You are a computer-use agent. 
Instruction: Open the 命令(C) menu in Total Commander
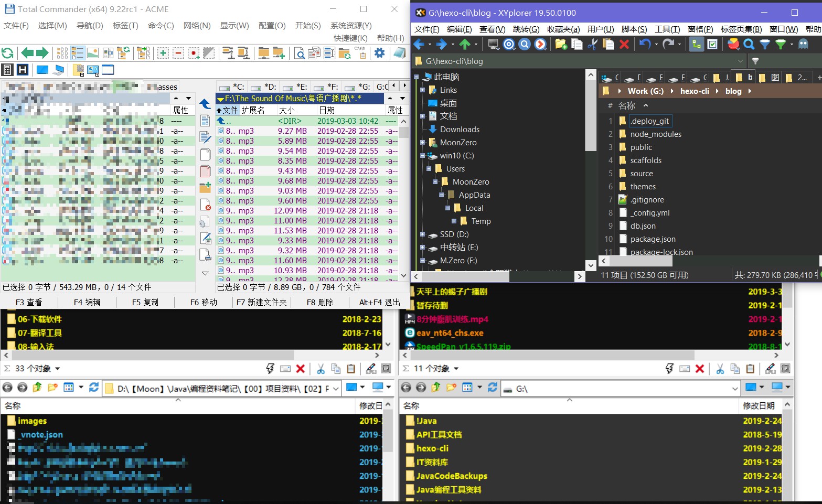click(x=161, y=25)
